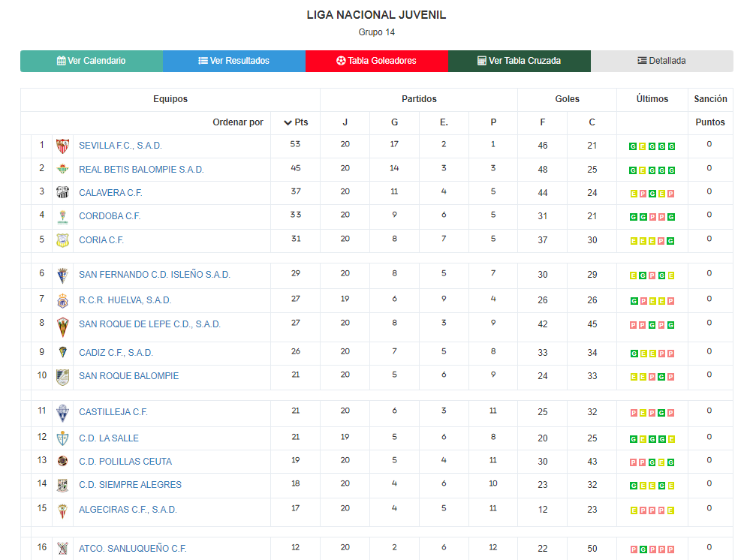Open SEVILLA F.C., S.A.D. team link
The width and height of the screenshot is (750, 560).
coord(121,146)
